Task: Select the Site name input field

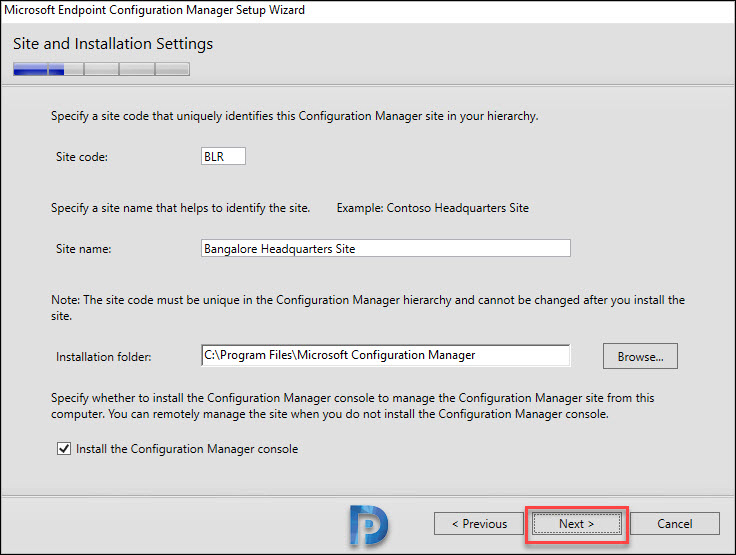Action: (x=385, y=248)
